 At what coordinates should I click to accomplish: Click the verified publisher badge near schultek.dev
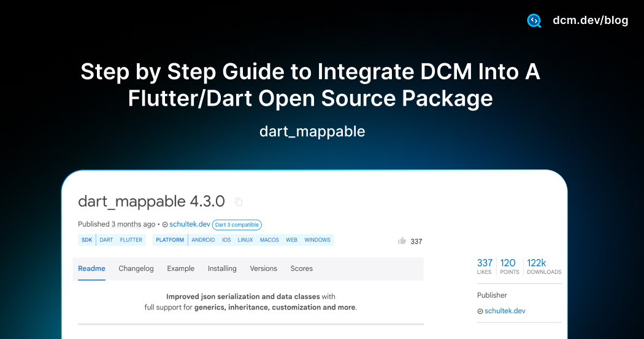(165, 225)
